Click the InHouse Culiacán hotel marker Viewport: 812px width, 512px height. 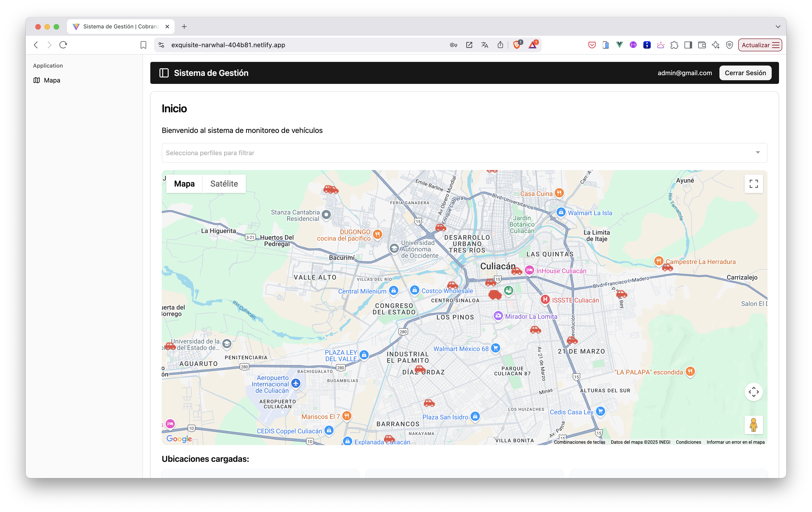(x=529, y=270)
